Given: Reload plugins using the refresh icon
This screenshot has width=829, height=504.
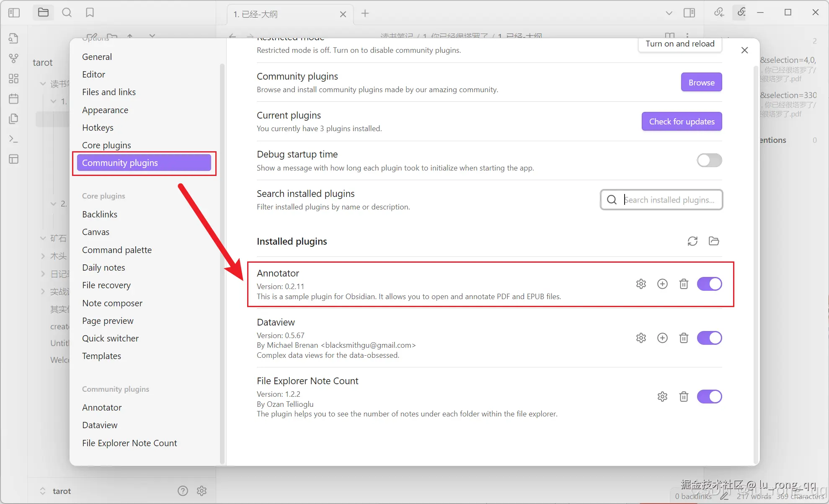Looking at the screenshot, I should pos(692,241).
